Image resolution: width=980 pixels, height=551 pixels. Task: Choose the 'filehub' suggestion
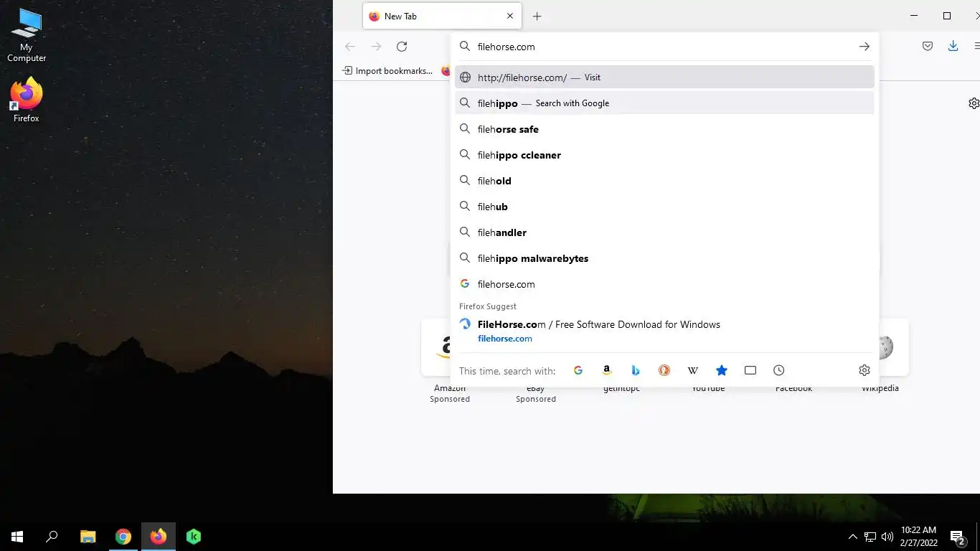pos(664,207)
